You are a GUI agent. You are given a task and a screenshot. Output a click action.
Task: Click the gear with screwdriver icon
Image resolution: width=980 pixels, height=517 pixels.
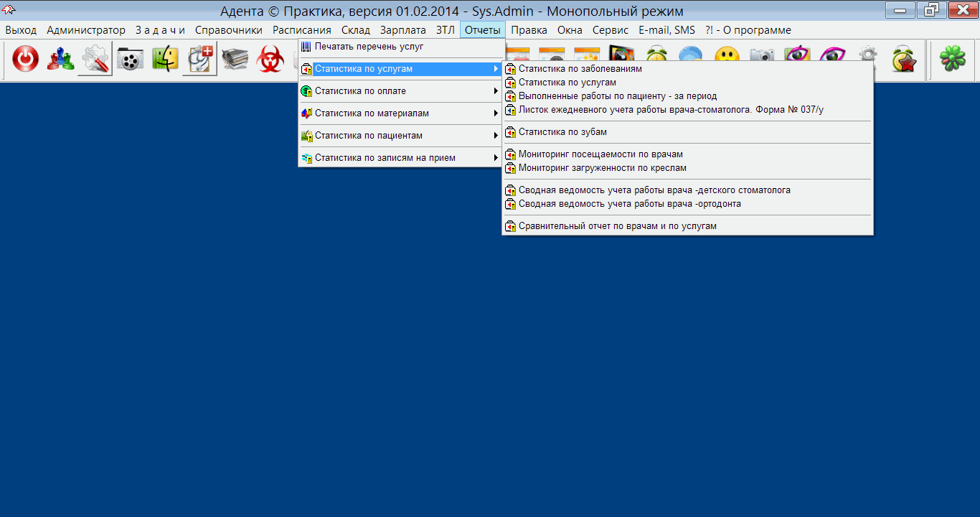click(x=95, y=60)
